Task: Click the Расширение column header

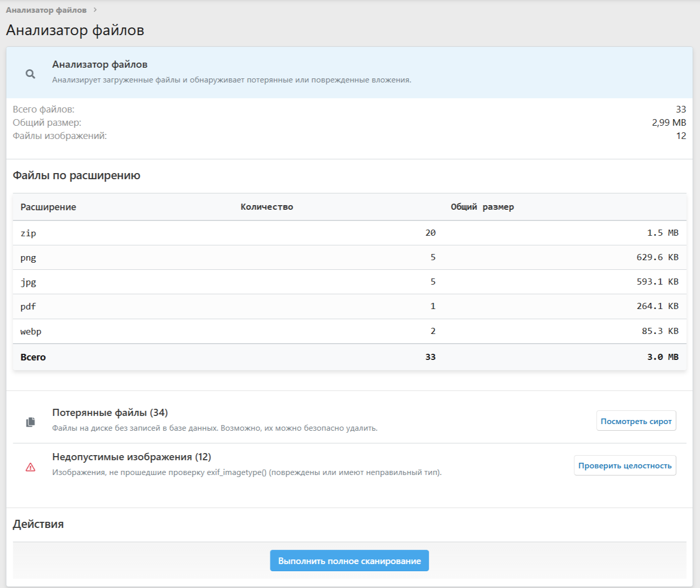Action: tap(48, 207)
